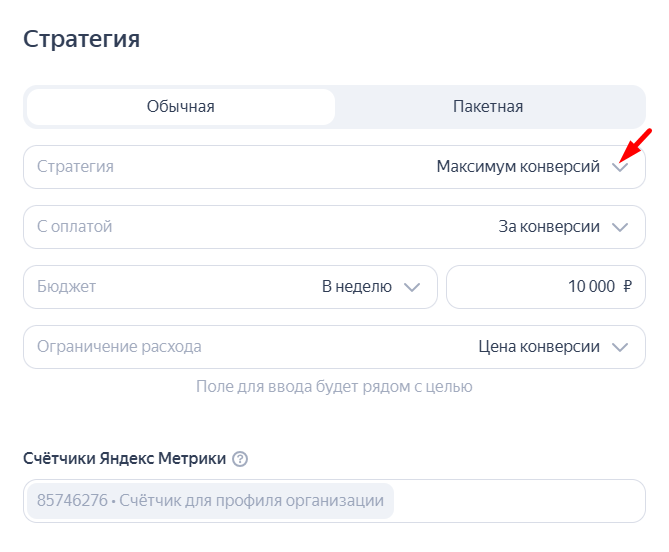This screenshot has width=669, height=552.
Task: Click the За конверсии value text
Action: coord(549,227)
